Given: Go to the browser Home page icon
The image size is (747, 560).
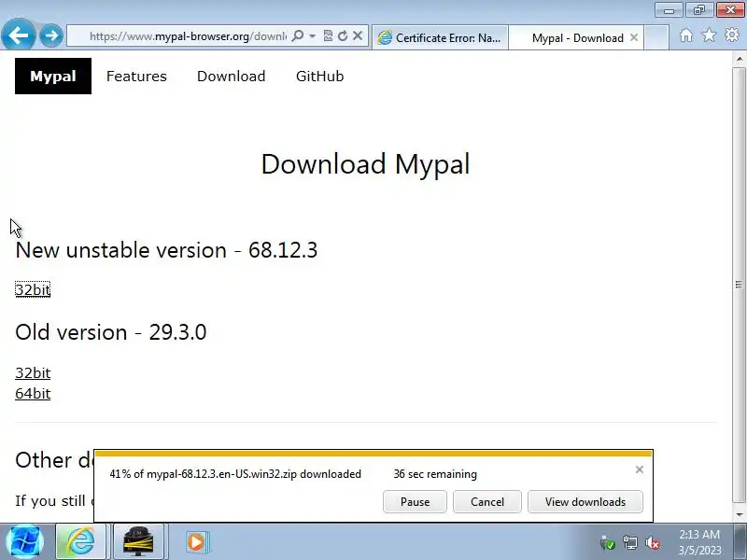Looking at the screenshot, I should coord(686,35).
